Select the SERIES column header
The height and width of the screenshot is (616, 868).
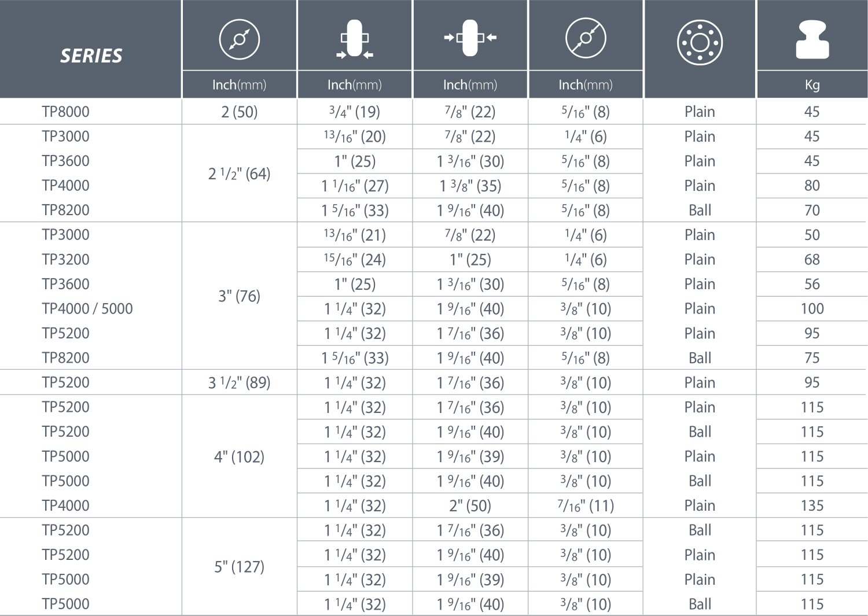pos(91,56)
